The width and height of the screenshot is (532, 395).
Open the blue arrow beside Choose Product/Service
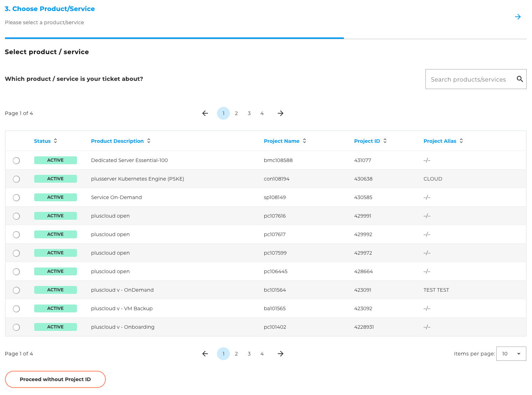pyautogui.click(x=518, y=16)
